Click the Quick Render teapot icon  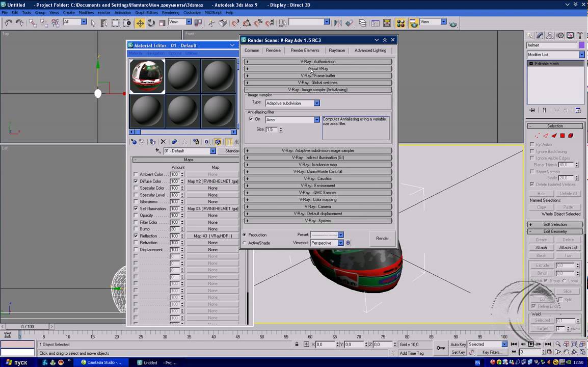pos(453,23)
